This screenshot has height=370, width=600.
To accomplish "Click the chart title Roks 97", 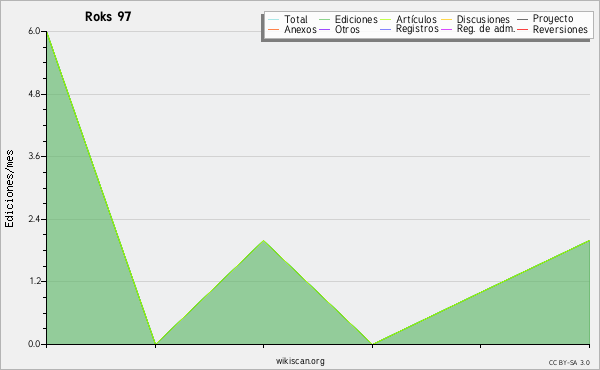I will (108, 17).
